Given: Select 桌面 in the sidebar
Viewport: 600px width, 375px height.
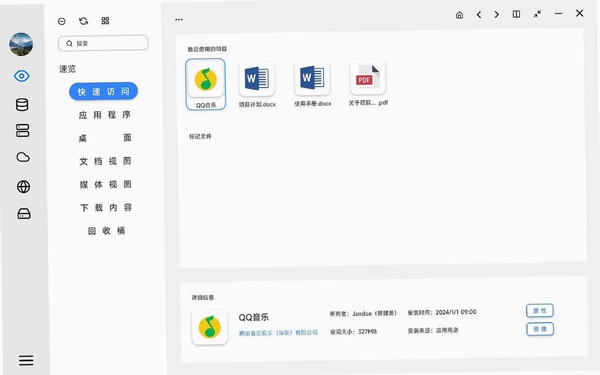Looking at the screenshot, I should (105, 138).
